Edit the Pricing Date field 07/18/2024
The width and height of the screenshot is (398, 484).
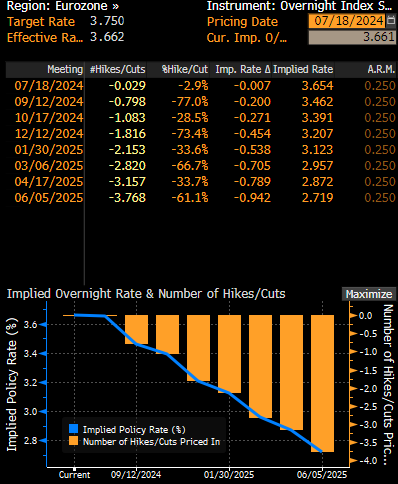(348, 21)
